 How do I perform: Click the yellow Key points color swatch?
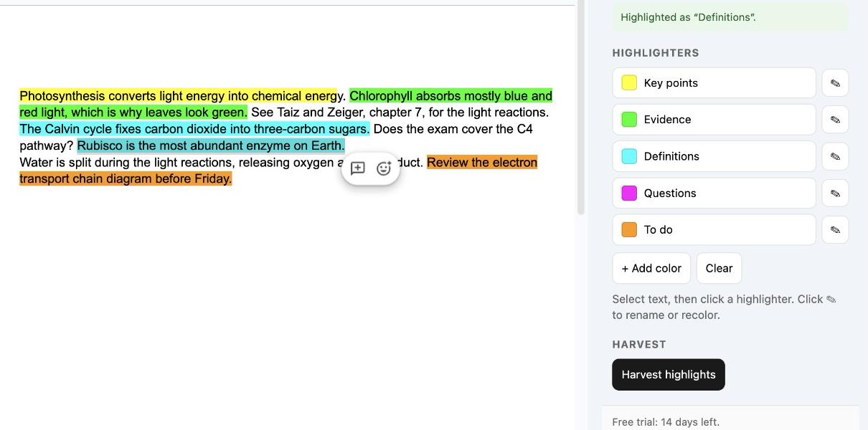pos(629,83)
